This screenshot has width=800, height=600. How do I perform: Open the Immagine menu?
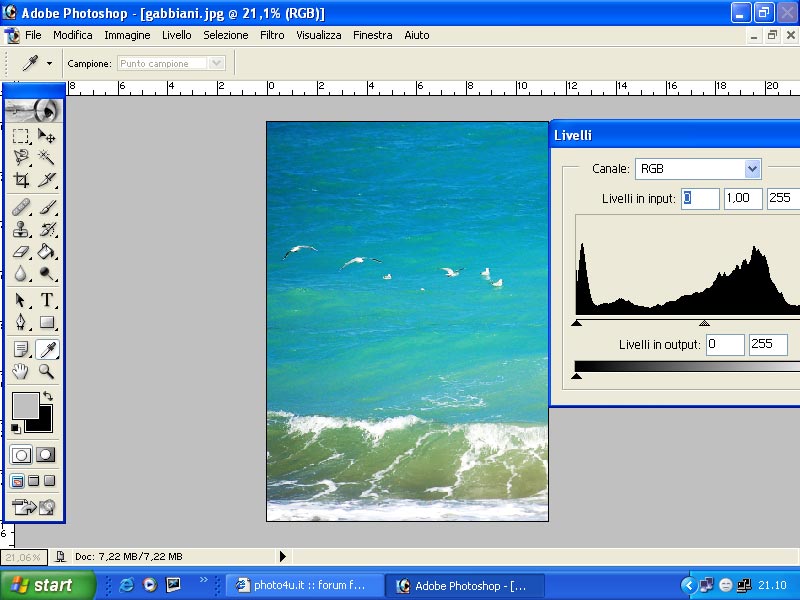tap(127, 35)
